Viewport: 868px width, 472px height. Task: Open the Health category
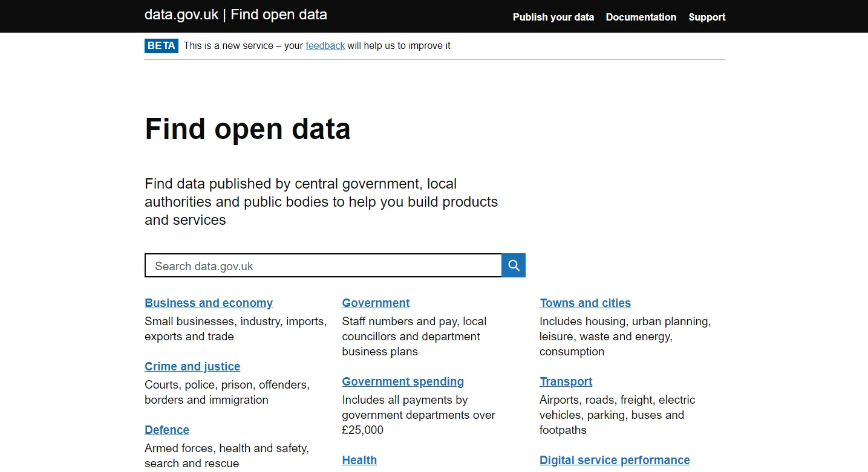(x=359, y=460)
